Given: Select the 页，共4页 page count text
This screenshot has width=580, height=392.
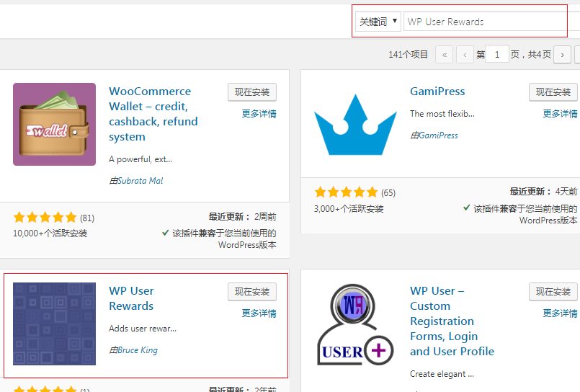Looking at the screenshot, I should pyautogui.click(x=531, y=55).
